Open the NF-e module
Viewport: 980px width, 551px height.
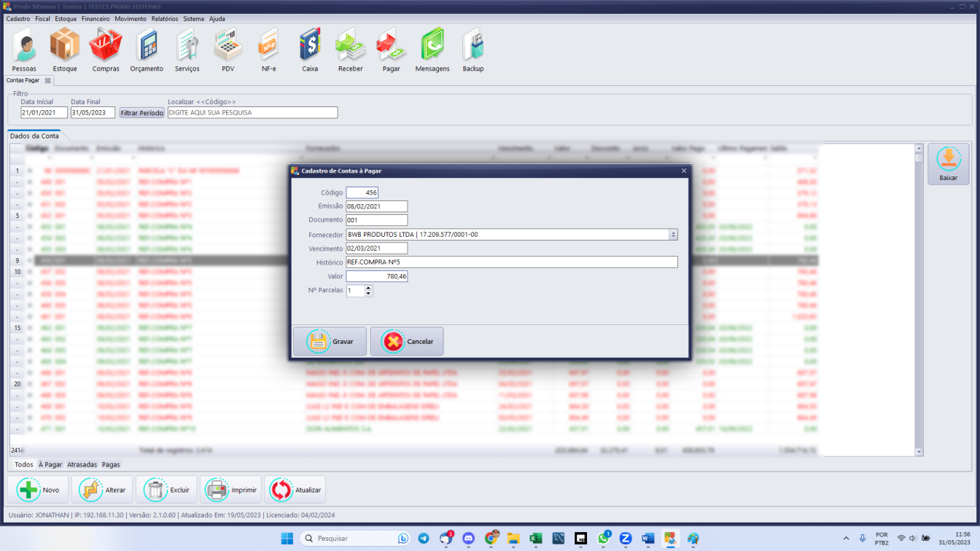268,49
